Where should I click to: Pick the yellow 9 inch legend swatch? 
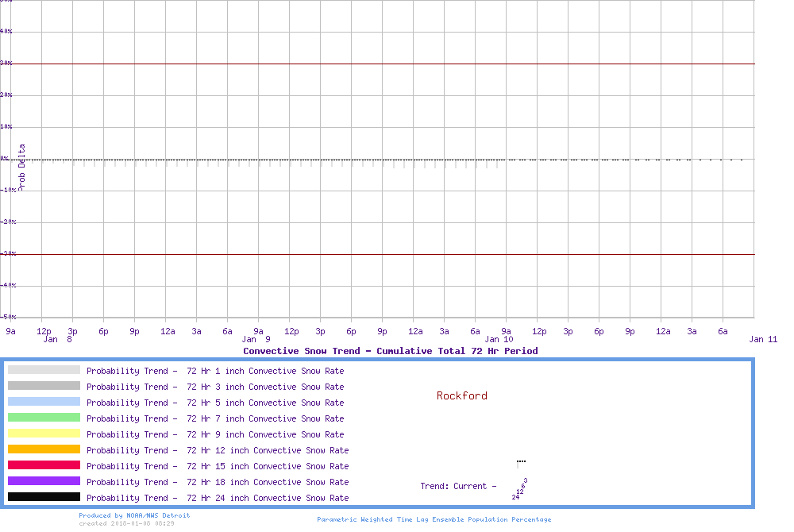44,434
